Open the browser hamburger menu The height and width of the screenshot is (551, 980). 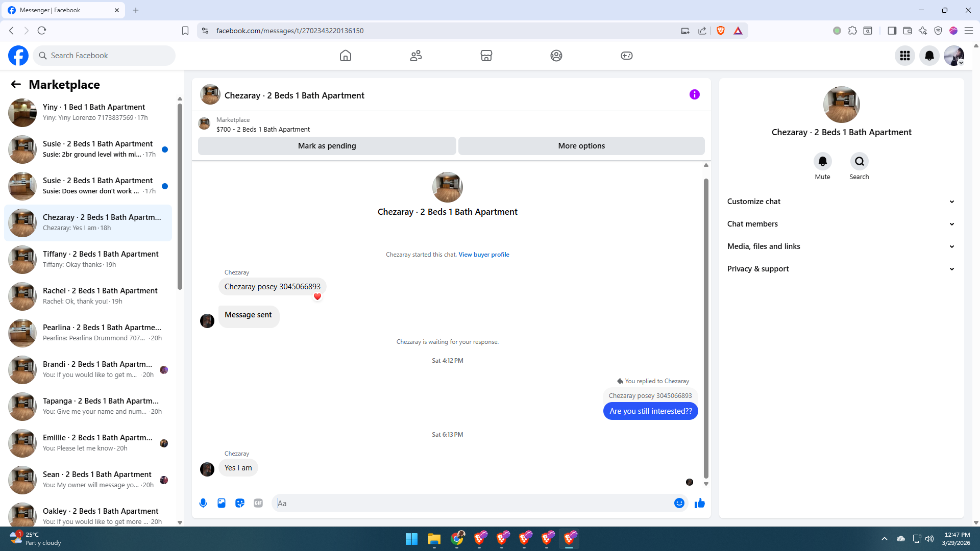[968, 31]
